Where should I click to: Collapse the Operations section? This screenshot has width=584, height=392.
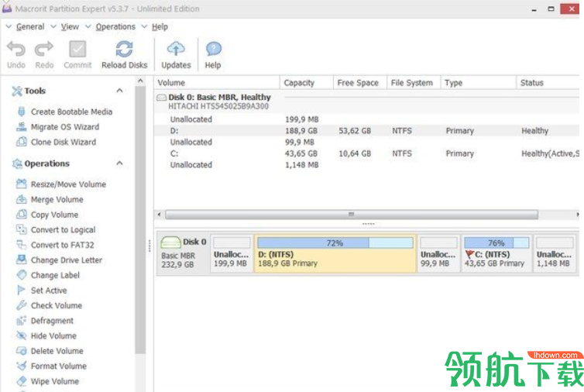tap(119, 163)
